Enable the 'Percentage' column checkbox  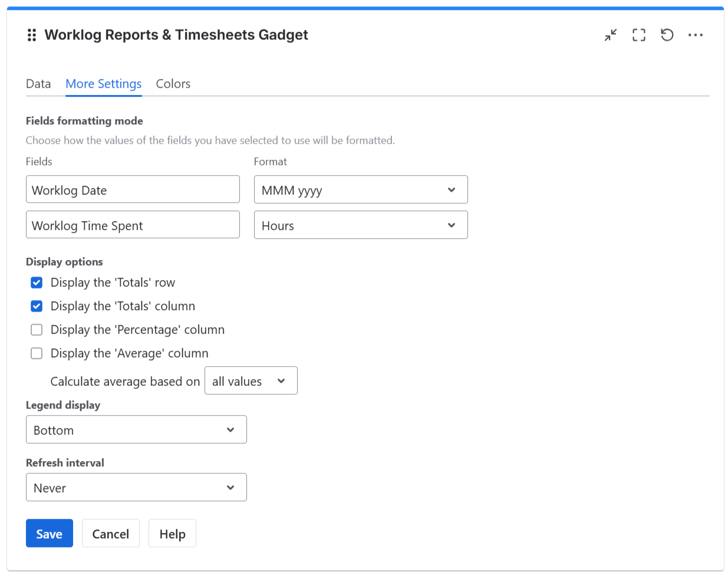pos(37,330)
